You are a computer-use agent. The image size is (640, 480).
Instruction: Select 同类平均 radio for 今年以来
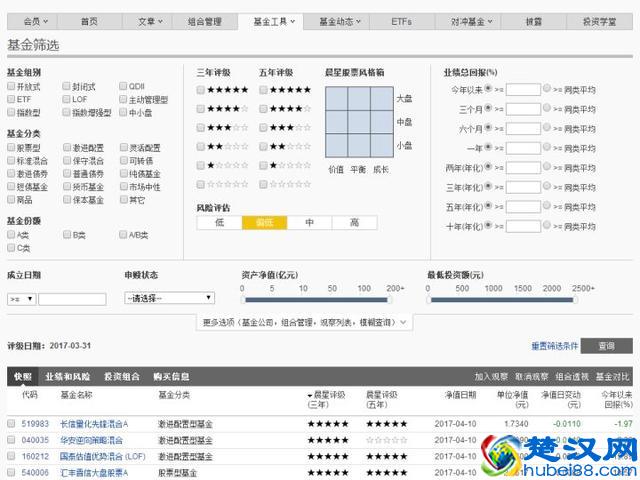point(547,89)
